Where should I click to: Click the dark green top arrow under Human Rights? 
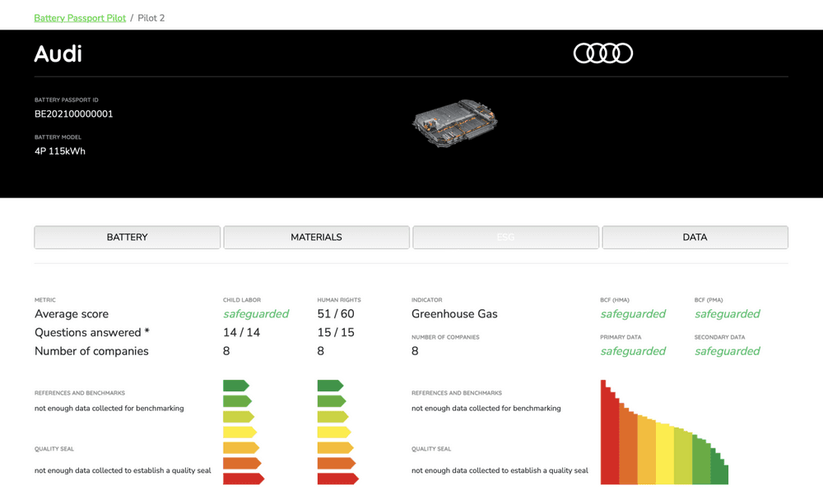[329, 386]
